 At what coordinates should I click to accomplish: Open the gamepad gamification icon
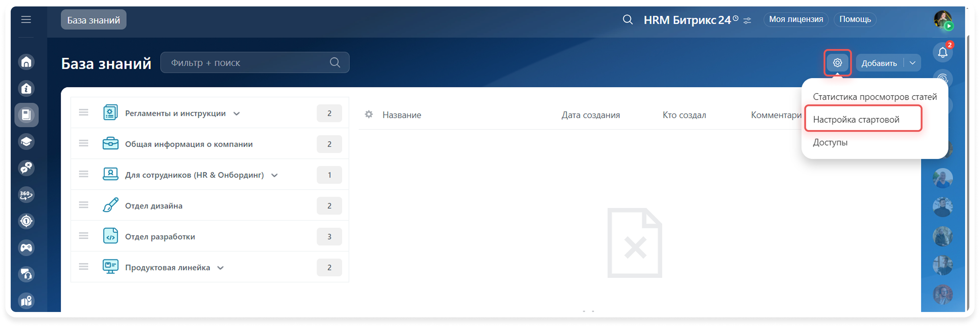(x=26, y=248)
